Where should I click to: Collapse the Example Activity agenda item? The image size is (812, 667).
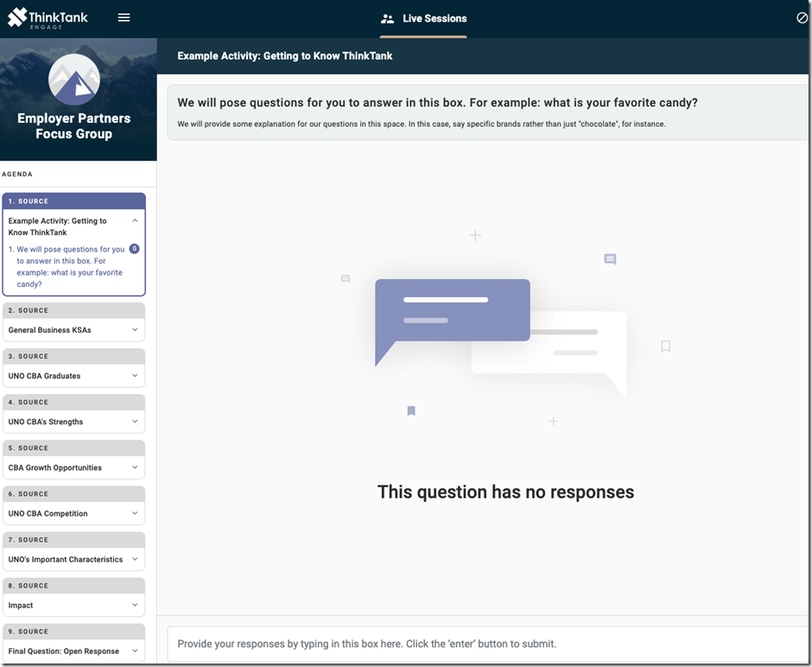(135, 220)
